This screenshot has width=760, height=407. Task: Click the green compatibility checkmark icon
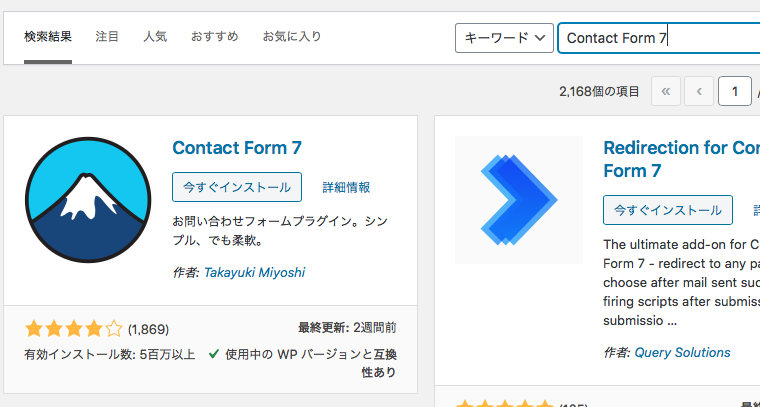pyautogui.click(x=213, y=354)
